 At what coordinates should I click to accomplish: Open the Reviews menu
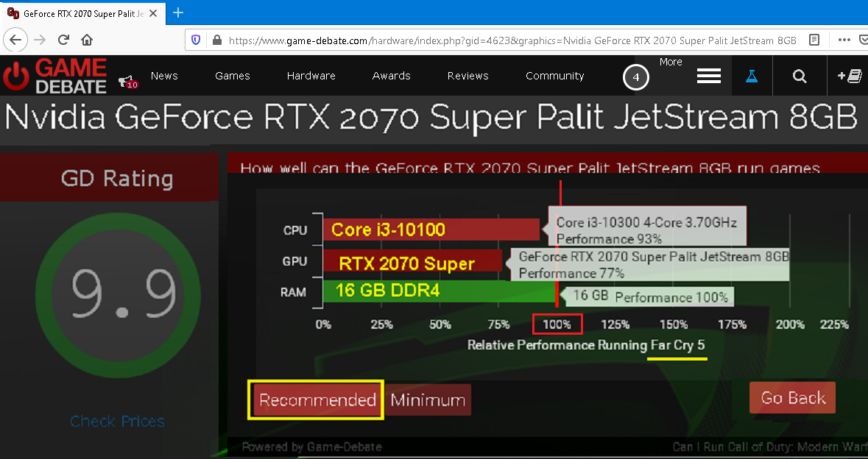467,76
